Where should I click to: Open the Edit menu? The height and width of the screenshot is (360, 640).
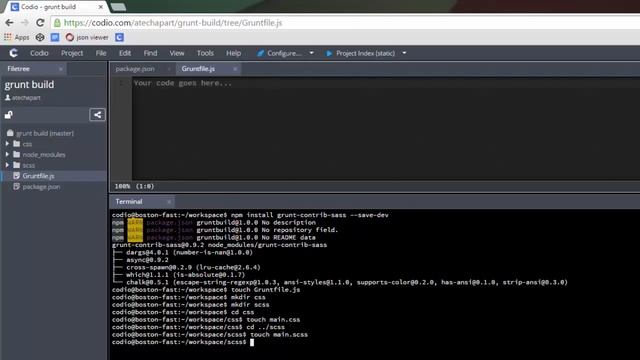[125, 53]
